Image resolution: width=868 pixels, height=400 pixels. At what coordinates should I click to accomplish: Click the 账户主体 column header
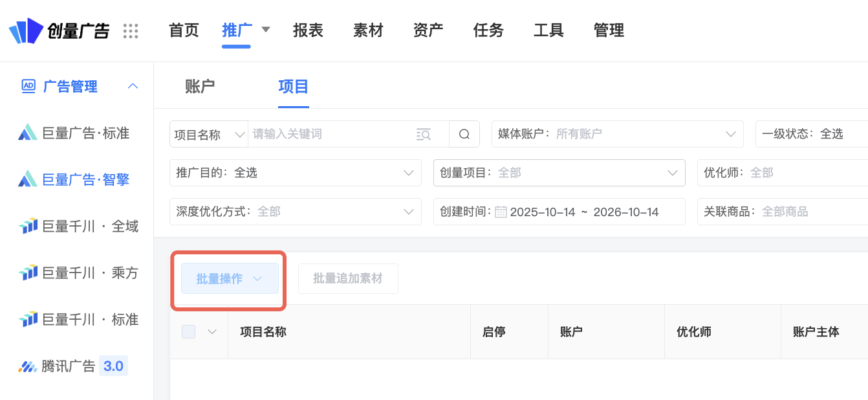(x=816, y=332)
